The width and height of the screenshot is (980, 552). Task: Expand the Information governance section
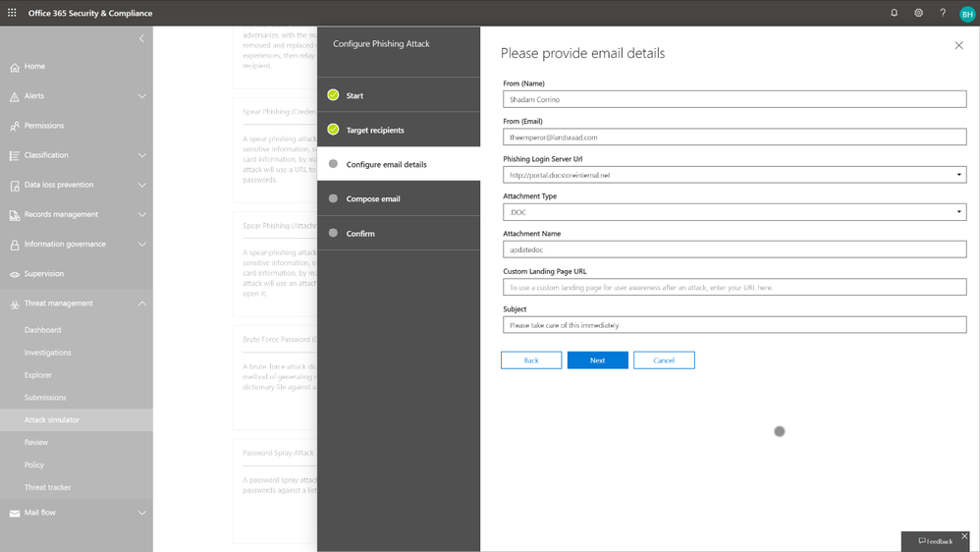141,245
